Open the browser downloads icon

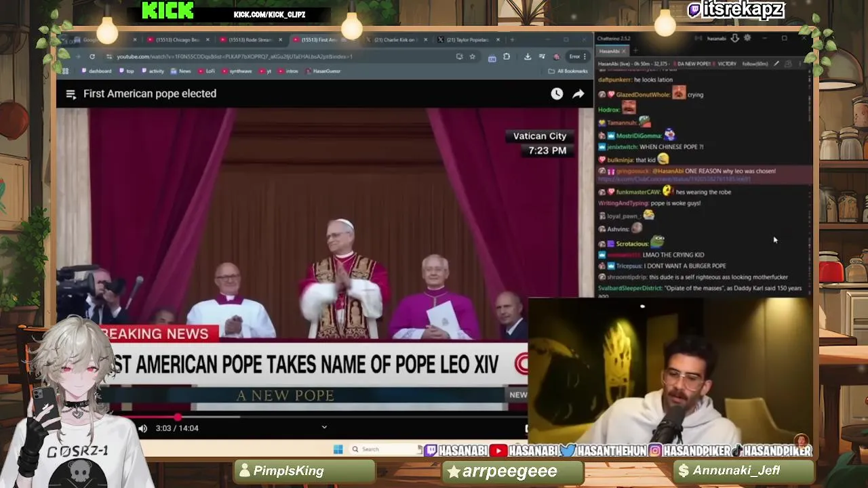528,56
